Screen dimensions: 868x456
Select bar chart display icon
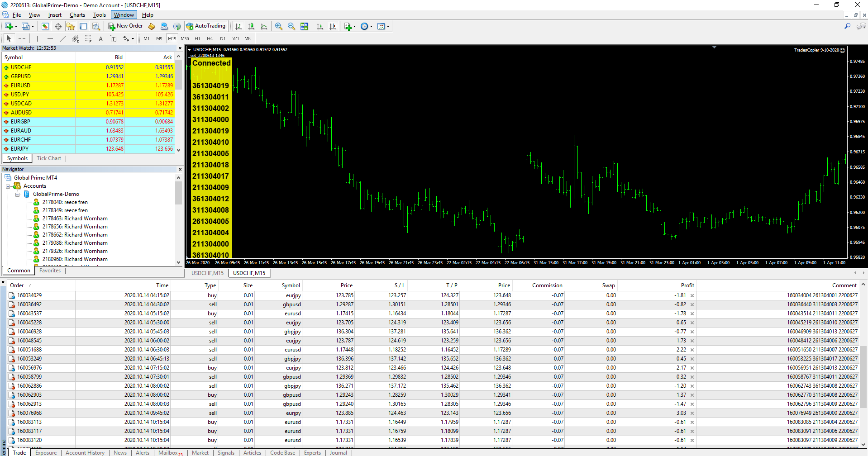pyautogui.click(x=238, y=26)
